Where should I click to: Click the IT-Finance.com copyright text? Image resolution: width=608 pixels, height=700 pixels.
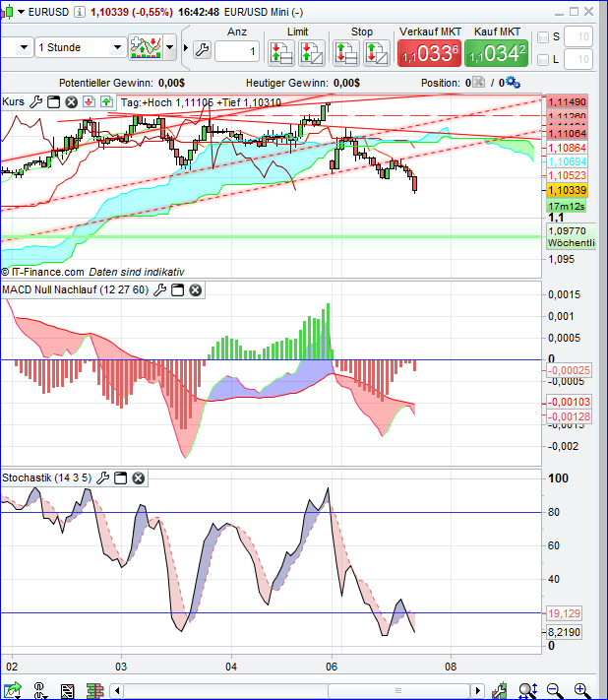tap(92, 272)
